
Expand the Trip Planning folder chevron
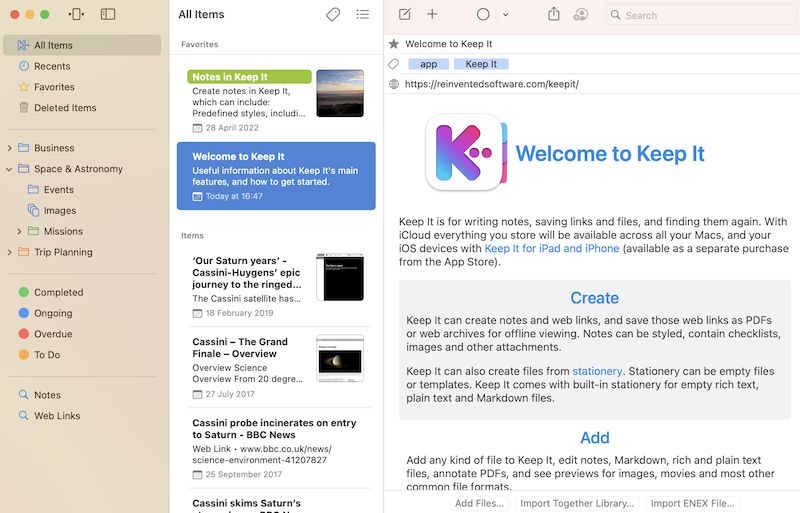click(x=9, y=252)
